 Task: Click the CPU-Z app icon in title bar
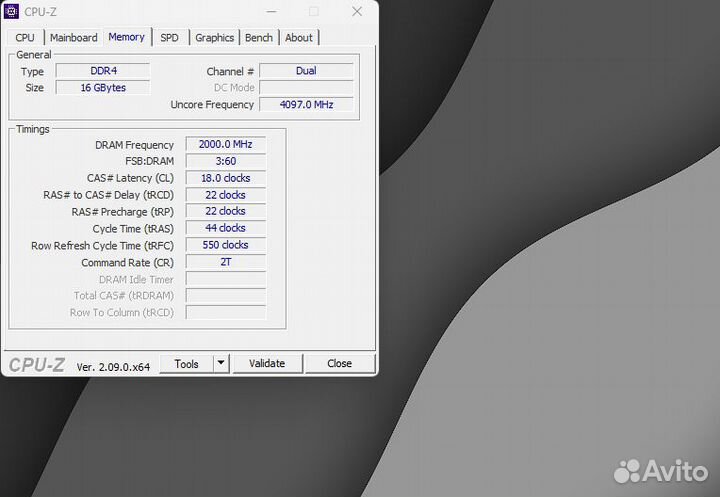pos(13,12)
